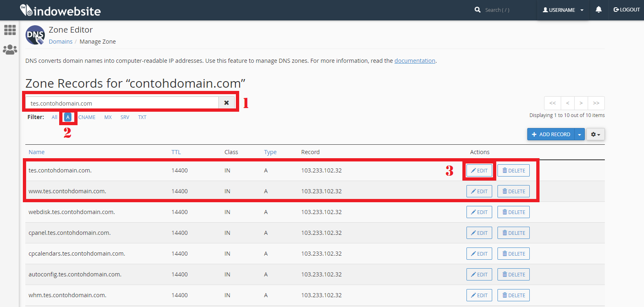Open the documentation link
The image size is (644, 307).
click(x=415, y=61)
